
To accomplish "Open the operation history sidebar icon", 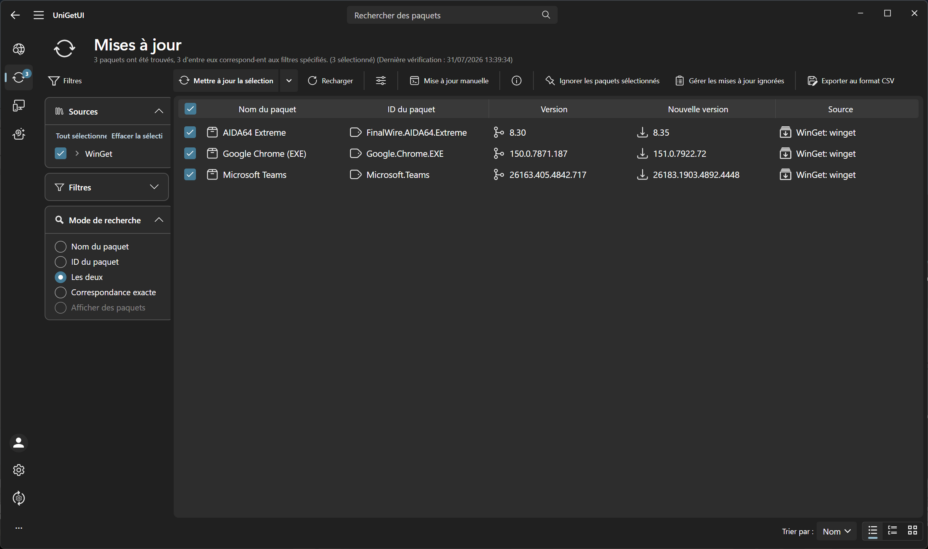I will pos(19,498).
